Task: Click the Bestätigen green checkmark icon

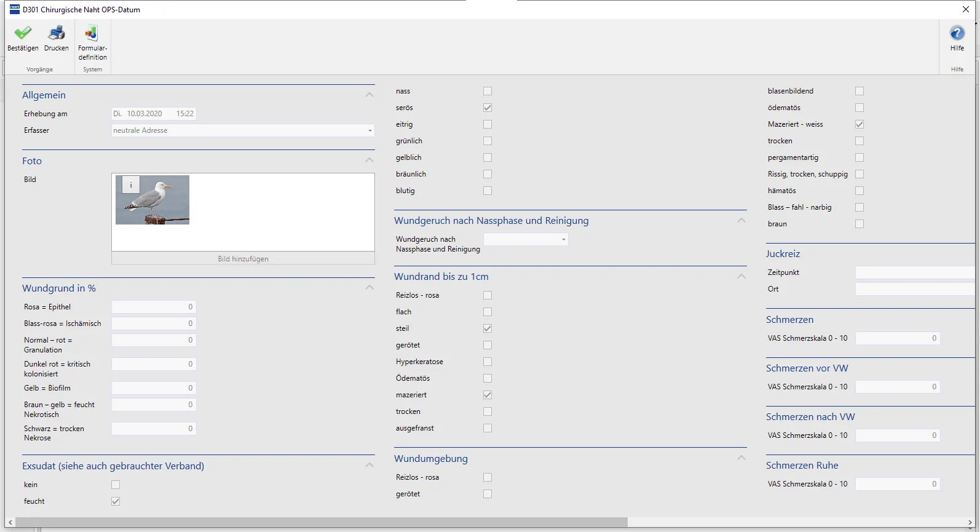Action: [23, 33]
